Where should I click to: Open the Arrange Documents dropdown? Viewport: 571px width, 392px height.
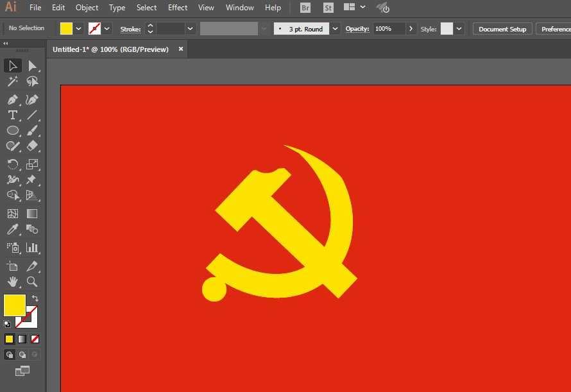point(355,8)
